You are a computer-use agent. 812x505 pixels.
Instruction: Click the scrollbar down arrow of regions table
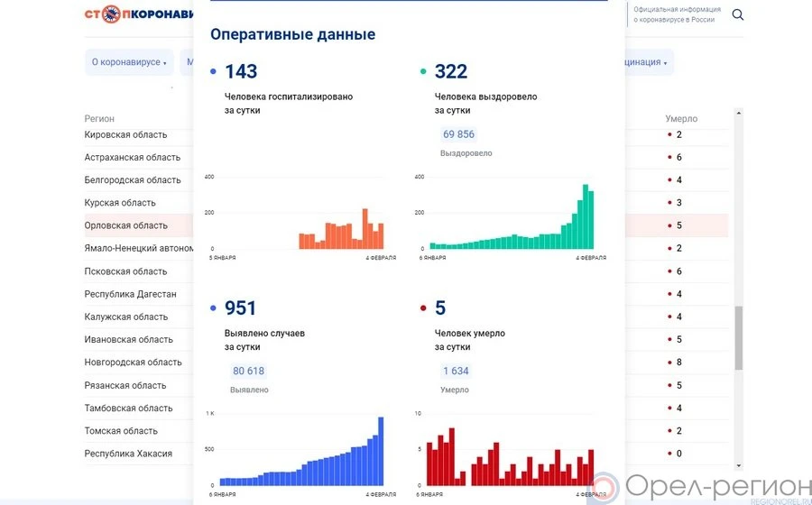[x=739, y=465]
